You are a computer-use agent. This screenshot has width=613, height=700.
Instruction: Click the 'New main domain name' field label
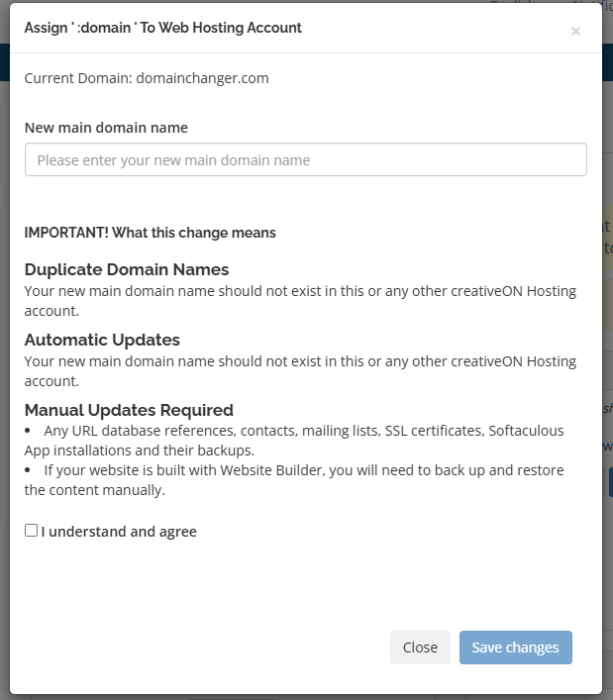click(x=106, y=127)
